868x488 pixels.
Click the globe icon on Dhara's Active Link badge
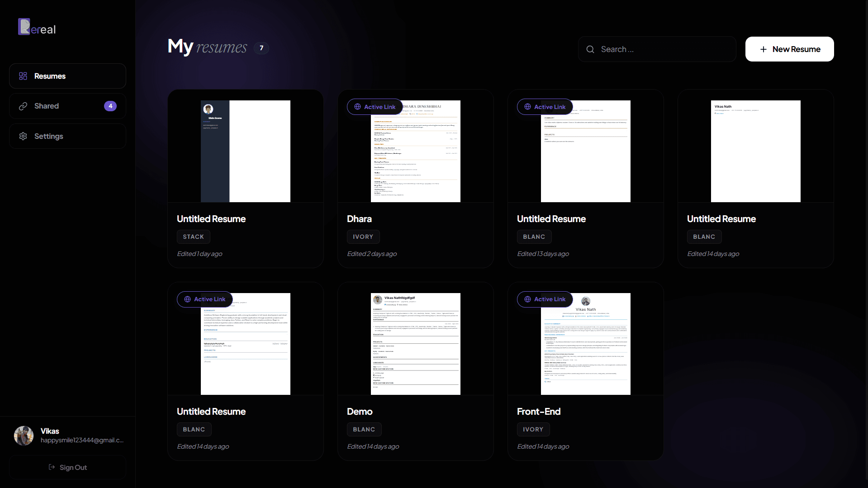point(356,107)
